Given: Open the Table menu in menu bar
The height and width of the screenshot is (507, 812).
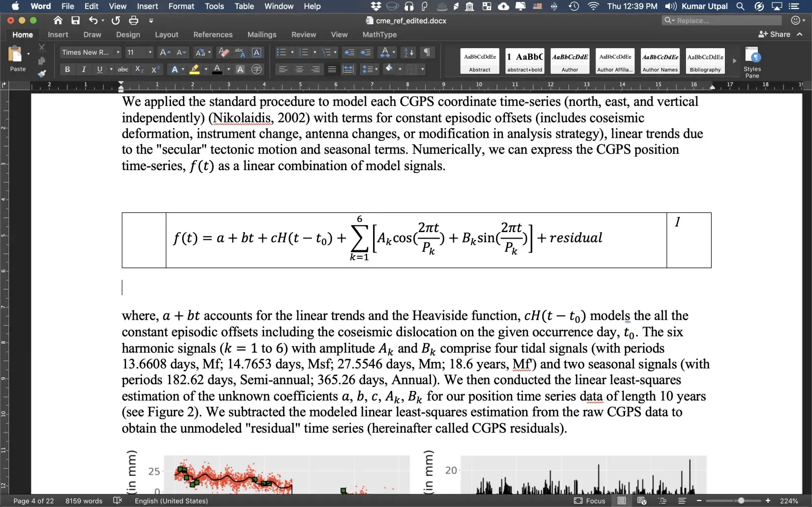Looking at the screenshot, I should (x=244, y=6).
